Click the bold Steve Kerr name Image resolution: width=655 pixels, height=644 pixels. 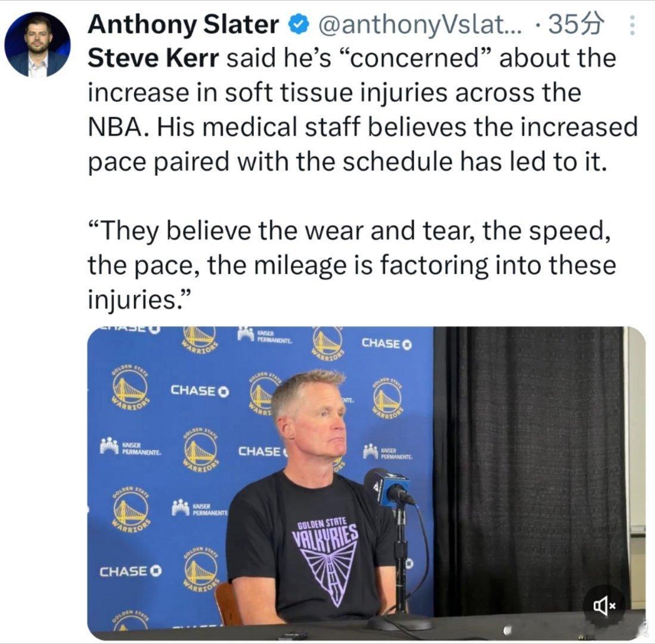click(x=153, y=58)
